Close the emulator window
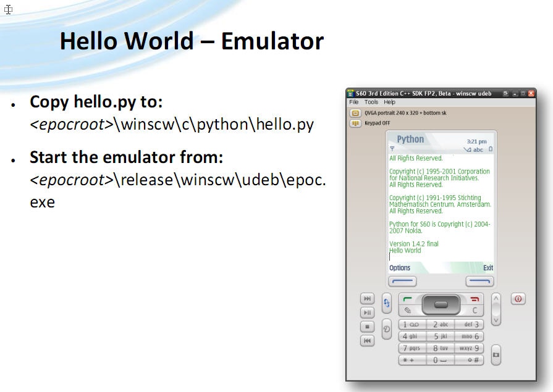 point(531,93)
